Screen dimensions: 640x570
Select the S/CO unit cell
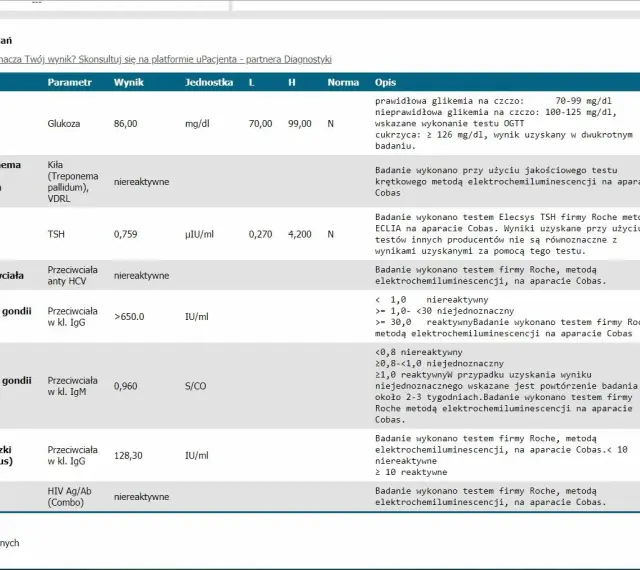click(196, 386)
